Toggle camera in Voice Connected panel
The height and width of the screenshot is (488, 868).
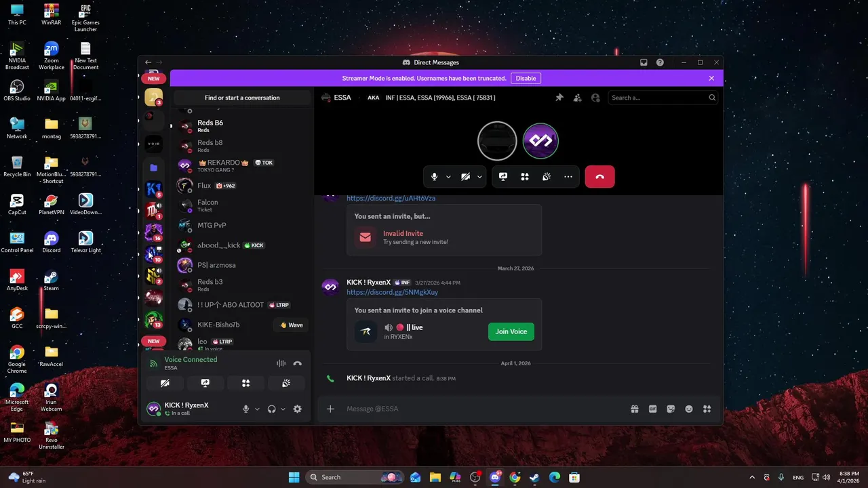(x=165, y=383)
